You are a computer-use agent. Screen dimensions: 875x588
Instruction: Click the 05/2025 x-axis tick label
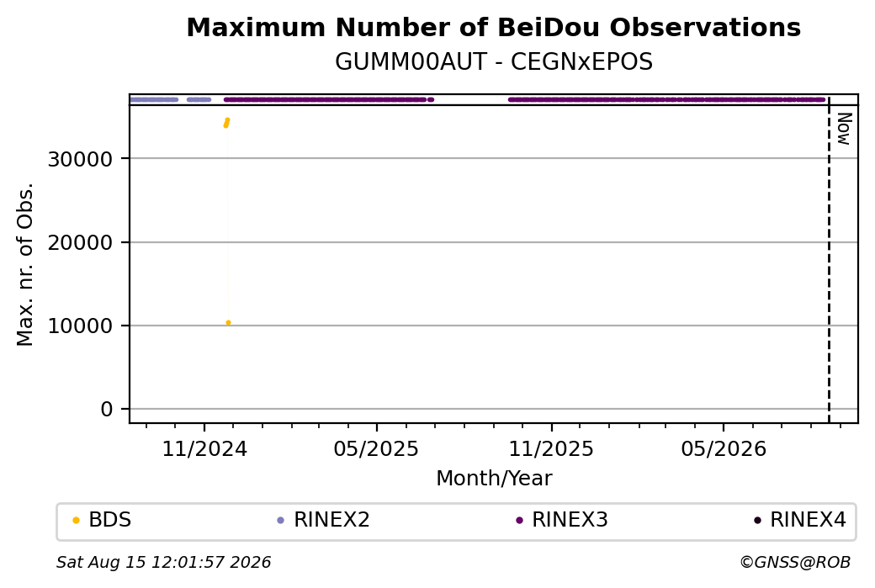(x=377, y=448)
